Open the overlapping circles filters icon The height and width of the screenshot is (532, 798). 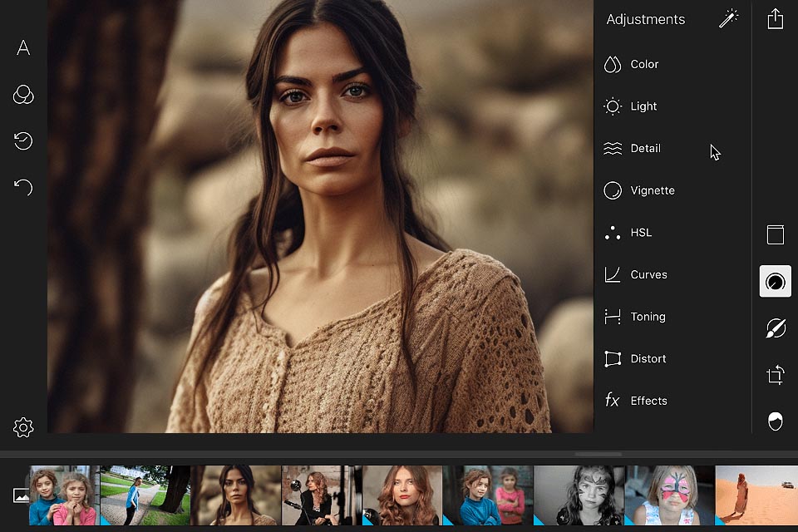tap(23, 94)
